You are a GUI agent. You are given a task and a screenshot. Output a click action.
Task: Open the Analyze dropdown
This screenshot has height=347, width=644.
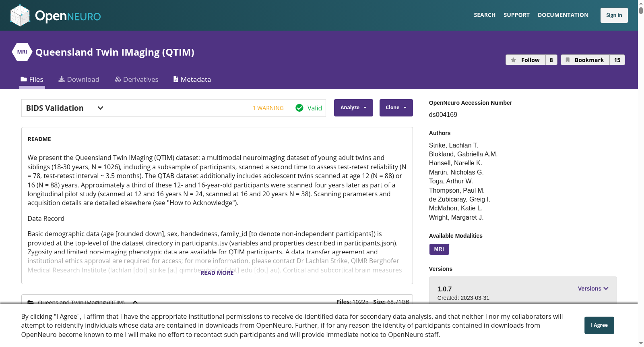coord(353,108)
